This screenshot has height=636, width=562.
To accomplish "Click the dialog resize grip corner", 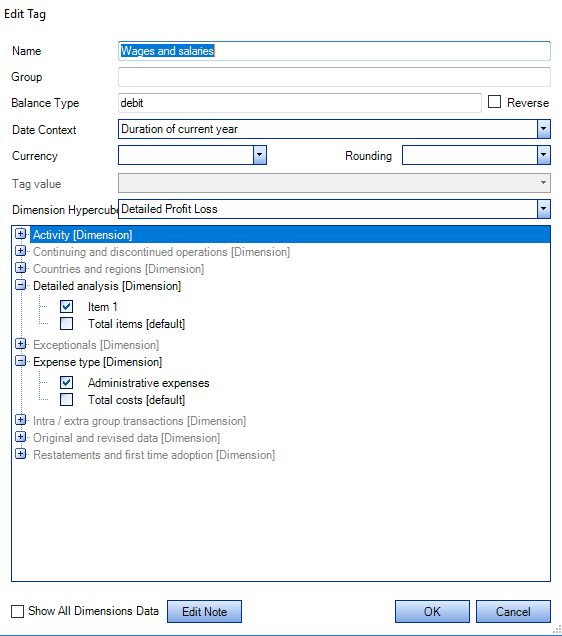I will point(557,629).
